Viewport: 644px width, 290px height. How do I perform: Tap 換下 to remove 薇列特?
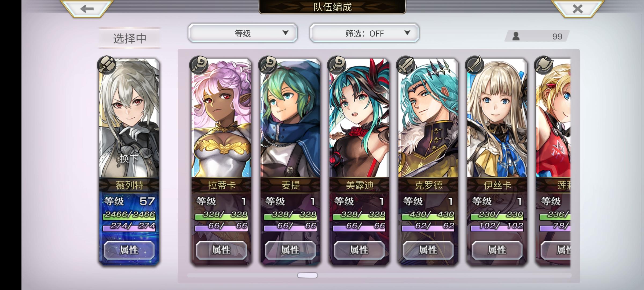click(129, 159)
